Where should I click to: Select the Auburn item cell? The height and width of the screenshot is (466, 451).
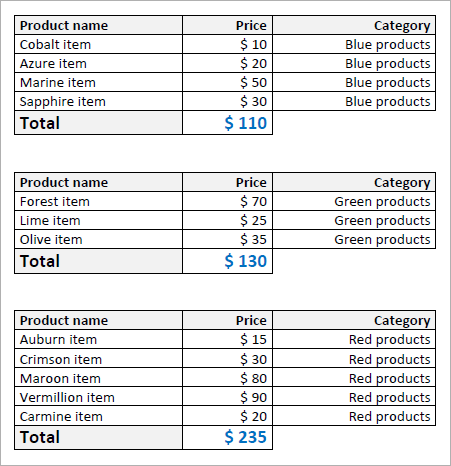coord(98,339)
